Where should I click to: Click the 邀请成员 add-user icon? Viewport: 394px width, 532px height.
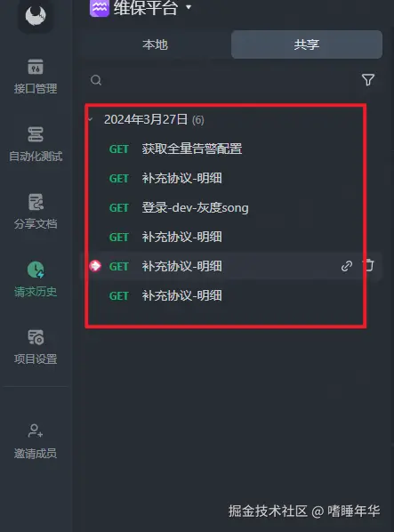click(36, 431)
